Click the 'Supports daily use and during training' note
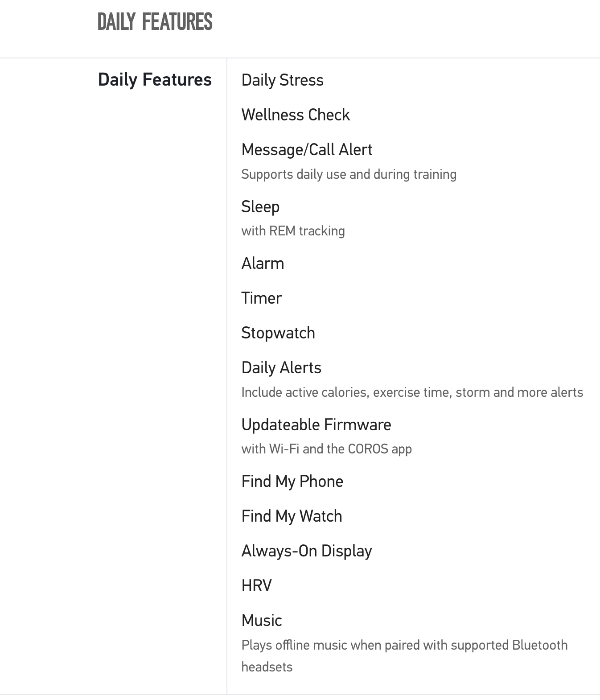600x700 pixels. pyautogui.click(x=349, y=174)
